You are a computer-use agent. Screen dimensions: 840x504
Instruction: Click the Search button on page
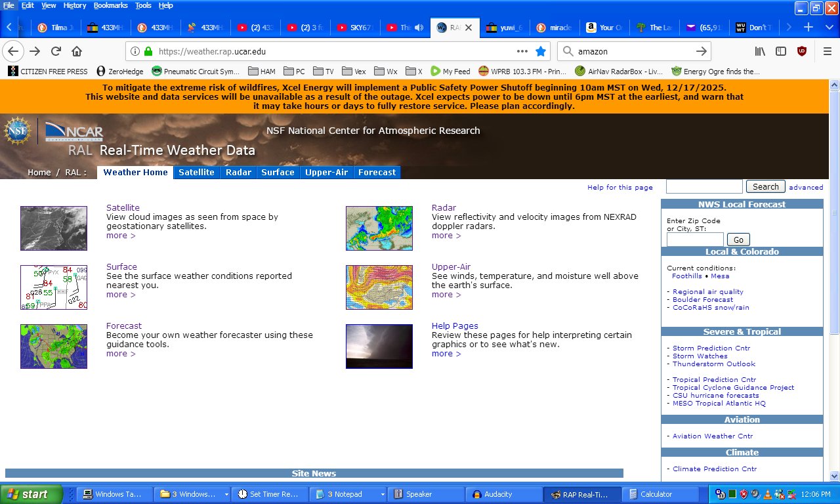tap(765, 186)
